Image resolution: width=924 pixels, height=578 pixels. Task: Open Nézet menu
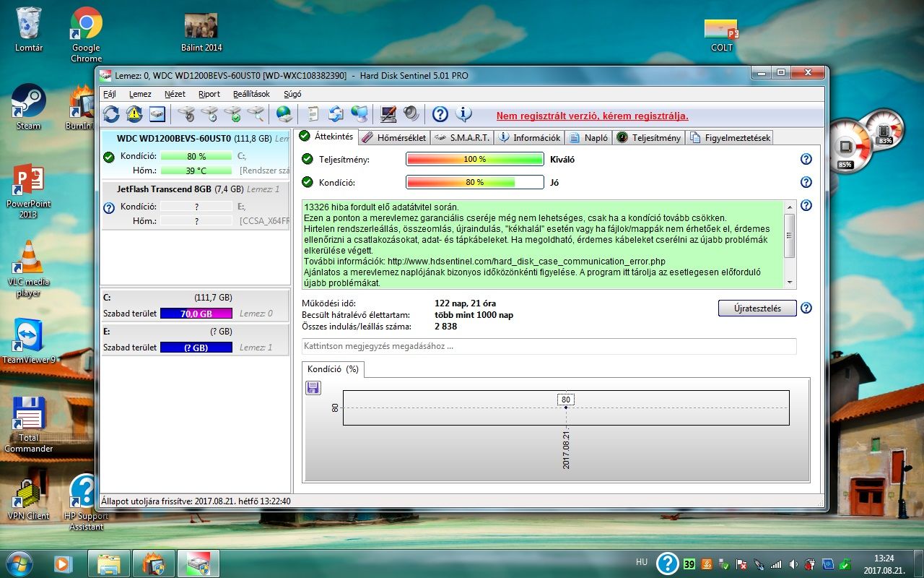point(175,94)
